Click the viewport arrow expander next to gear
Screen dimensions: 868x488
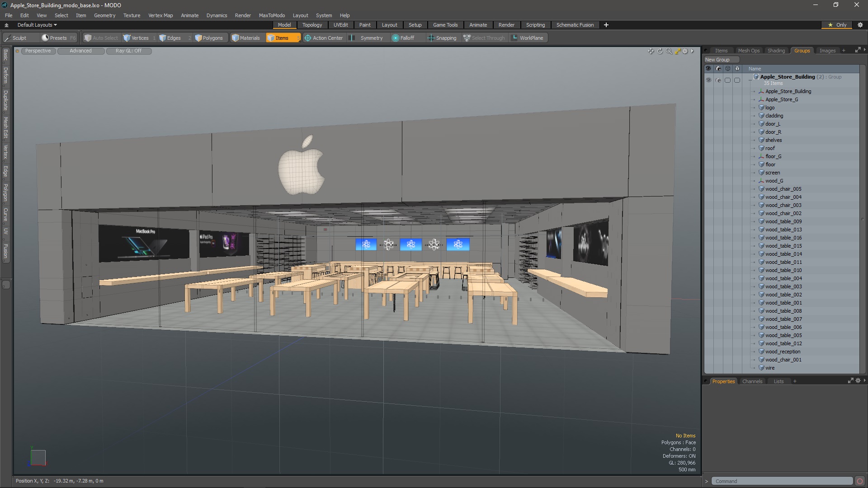click(692, 51)
